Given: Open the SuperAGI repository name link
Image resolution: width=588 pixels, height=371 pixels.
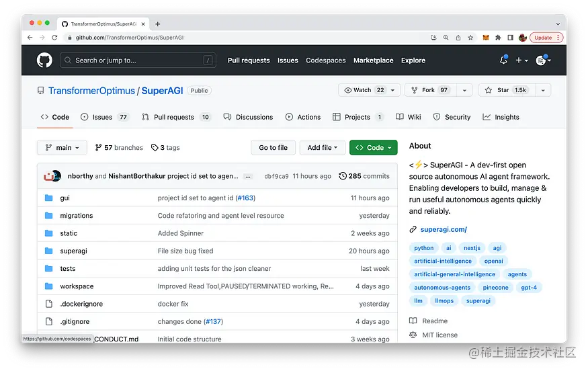Looking at the screenshot, I should click(x=162, y=91).
